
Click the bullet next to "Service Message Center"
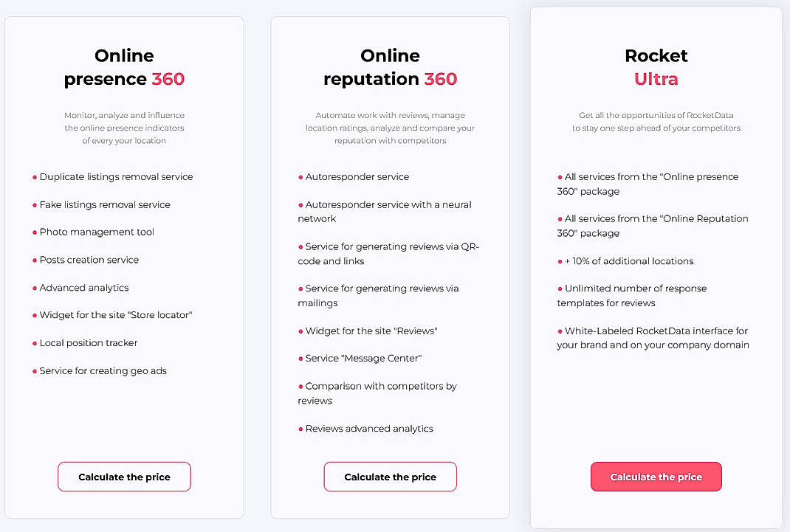tap(300, 359)
